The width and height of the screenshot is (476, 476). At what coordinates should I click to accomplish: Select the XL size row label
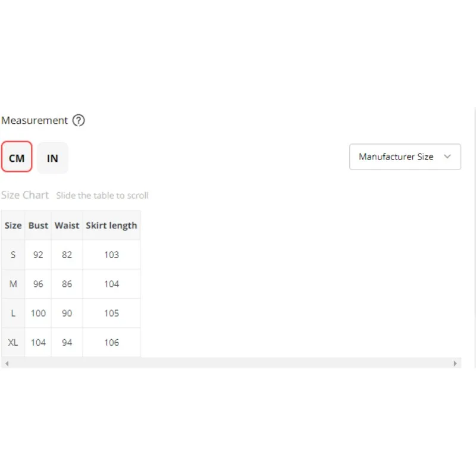coord(13,342)
